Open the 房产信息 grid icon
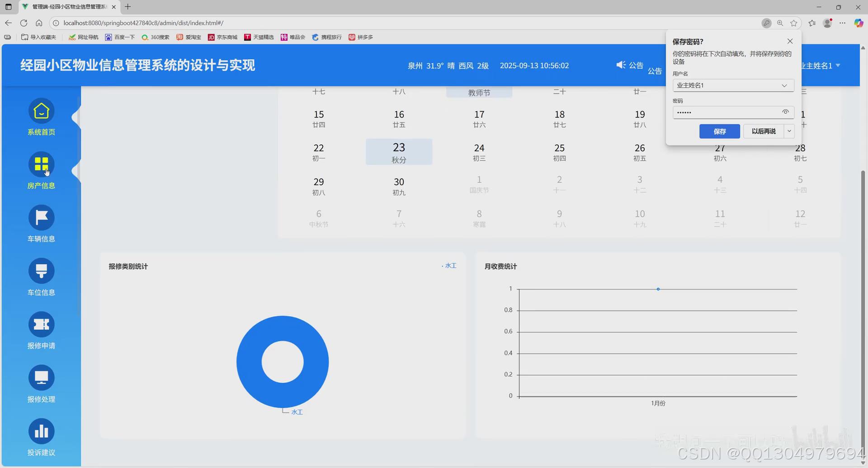The height and width of the screenshot is (468, 868). click(x=41, y=164)
